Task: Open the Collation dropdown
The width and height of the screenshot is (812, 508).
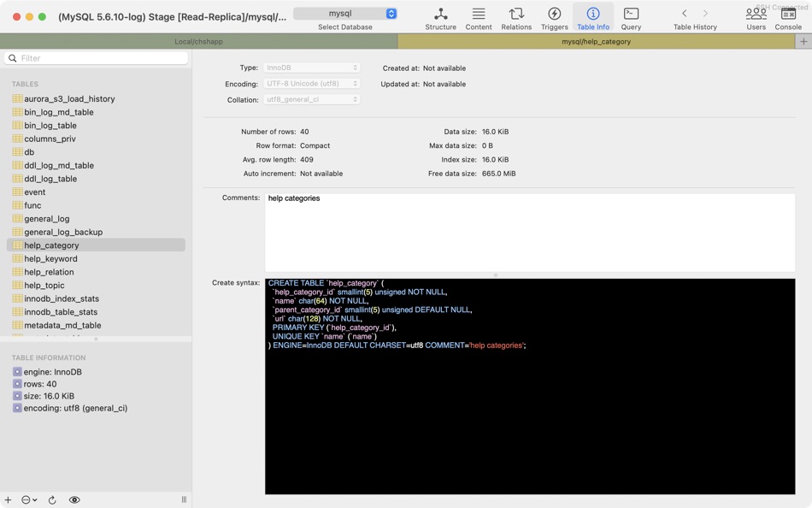Action: pos(311,99)
